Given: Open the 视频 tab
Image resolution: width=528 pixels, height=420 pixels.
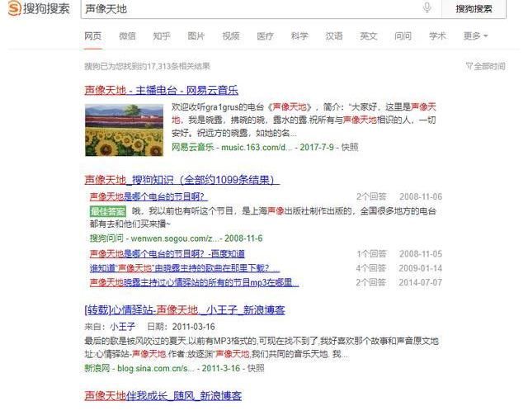Looking at the screenshot, I should point(231,36).
